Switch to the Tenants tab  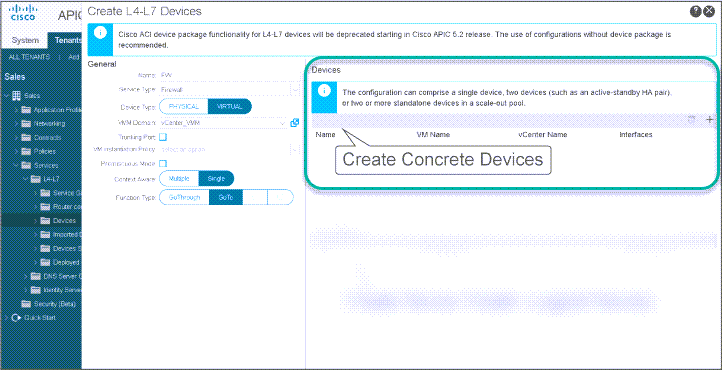pyautogui.click(x=65, y=40)
